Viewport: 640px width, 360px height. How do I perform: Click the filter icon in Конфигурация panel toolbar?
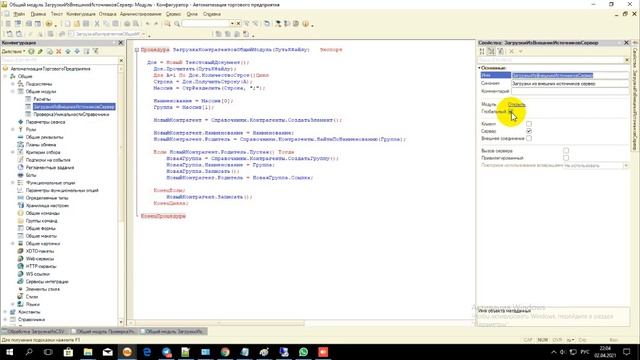click(x=96, y=51)
